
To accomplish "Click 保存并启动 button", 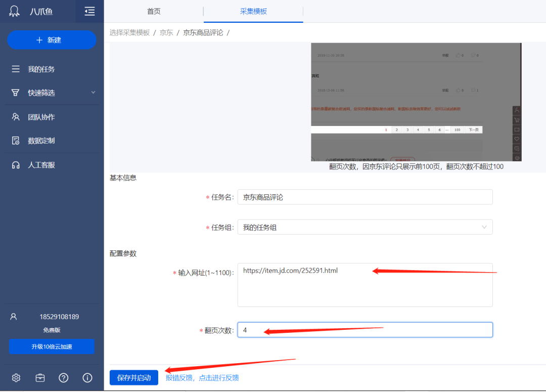I will pos(133,378).
